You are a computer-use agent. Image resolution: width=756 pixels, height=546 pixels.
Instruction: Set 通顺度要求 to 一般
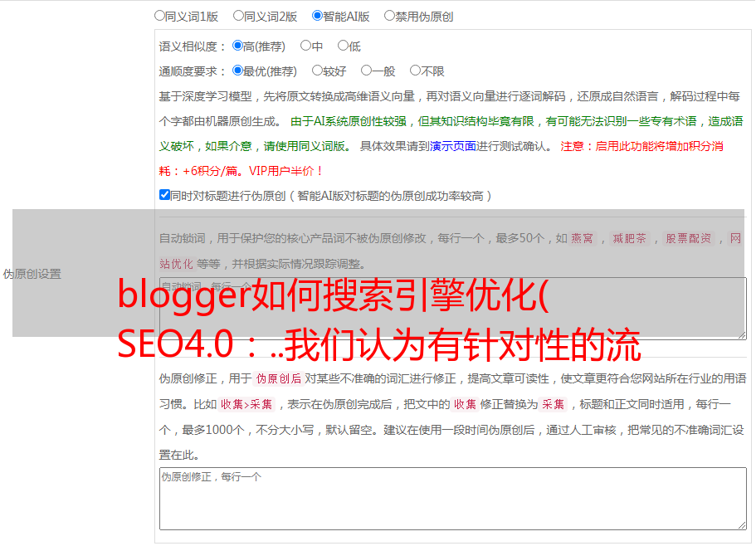(x=367, y=71)
